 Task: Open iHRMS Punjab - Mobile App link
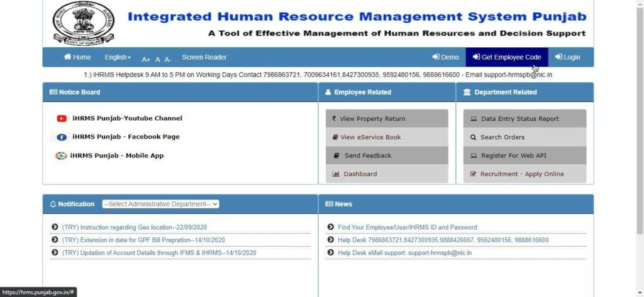(116, 155)
